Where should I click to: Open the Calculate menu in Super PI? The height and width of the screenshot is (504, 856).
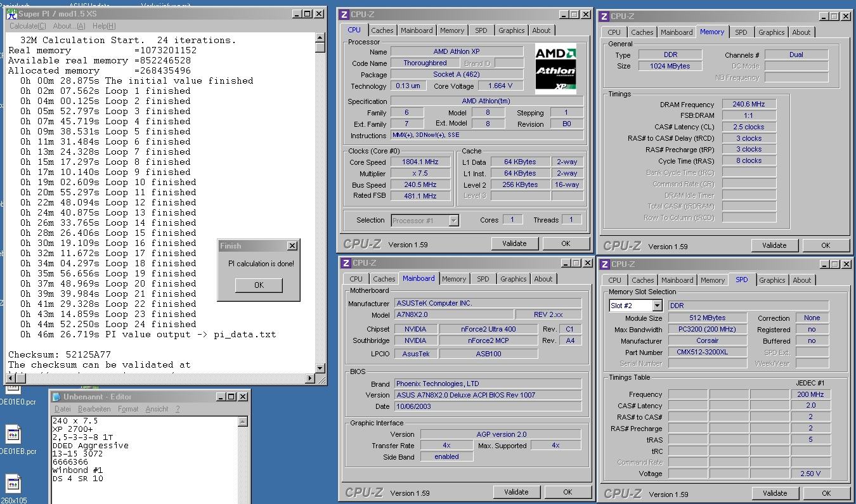[28, 26]
